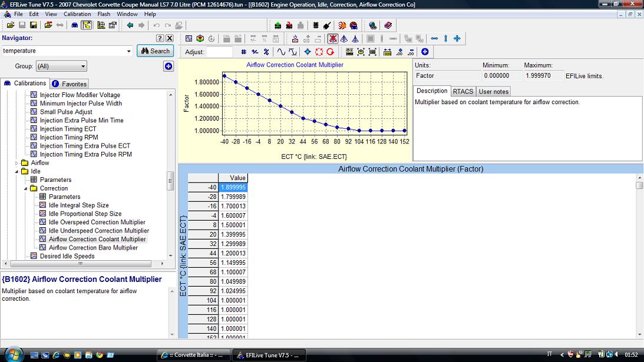Toggle the red crossed pyramid icon

point(333,39)
